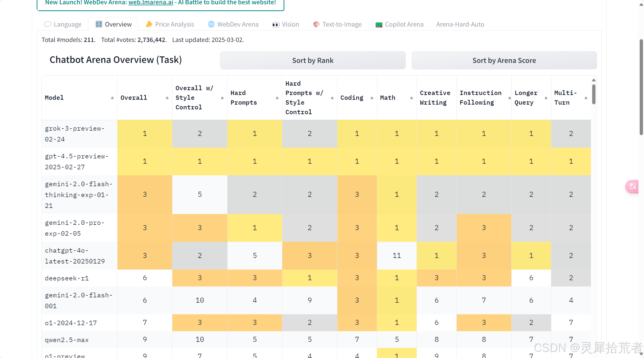Image resolution: width=644 pixels, height=358 pixels.
Task: Click Instruction Following column sort arrow
Action: coord(509,98)
